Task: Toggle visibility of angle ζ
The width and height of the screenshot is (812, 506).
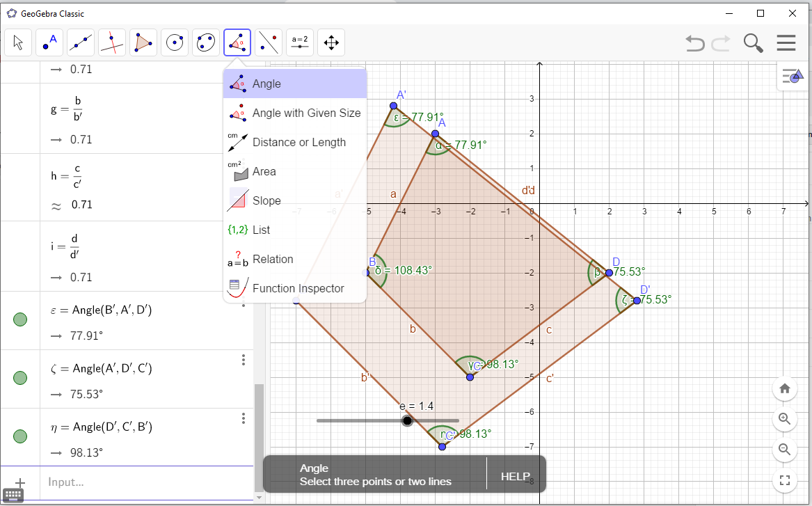Action: point(19,378)
